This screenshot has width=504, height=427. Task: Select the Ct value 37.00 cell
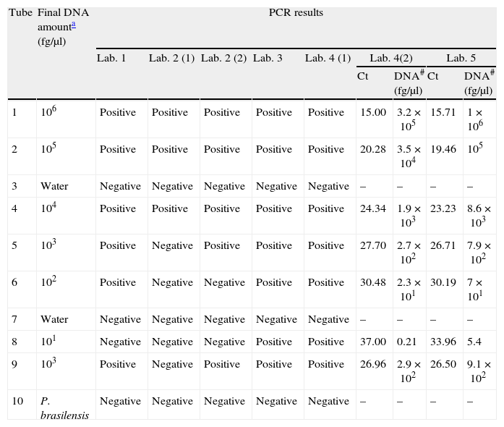pos(372,341)
